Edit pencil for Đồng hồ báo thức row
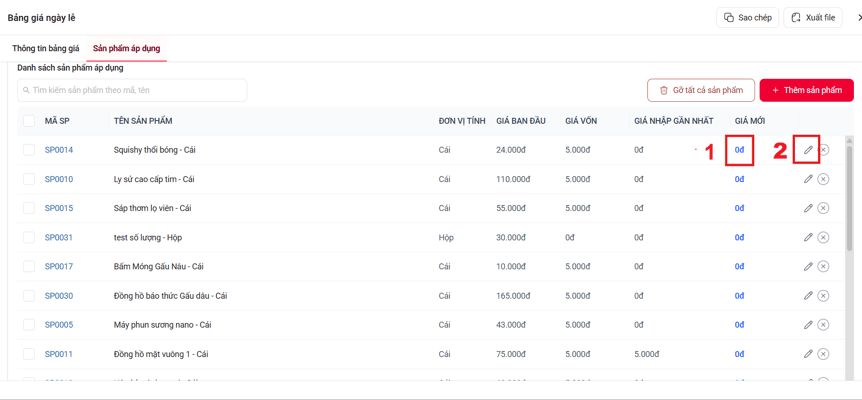The height and width of the screenshot is (400, 862). [x=808, y=296]
